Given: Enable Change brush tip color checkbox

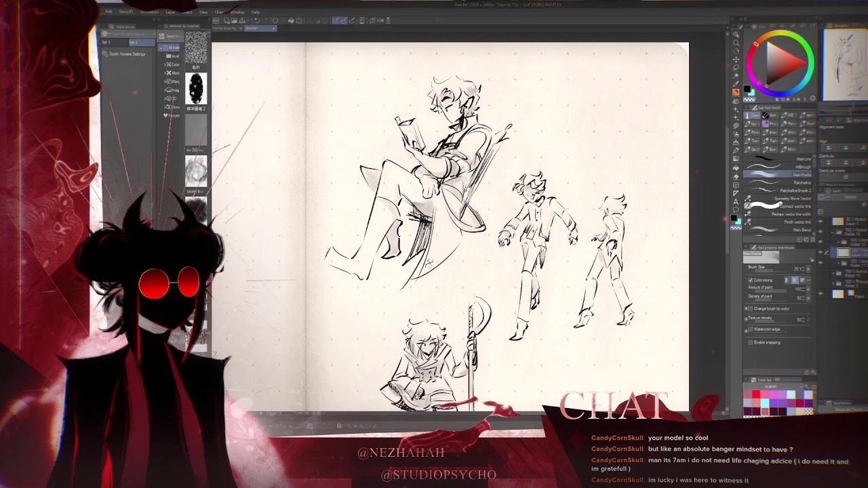Looking at the screenshot, I should [x=750, y=308].
